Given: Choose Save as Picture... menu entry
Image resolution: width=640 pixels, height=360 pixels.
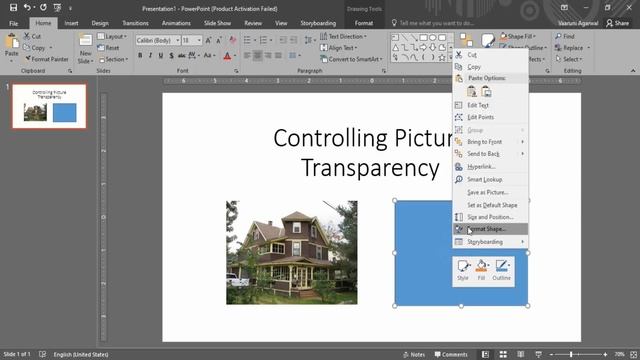Looking at the screenshot, I should [x=490, y=192].
